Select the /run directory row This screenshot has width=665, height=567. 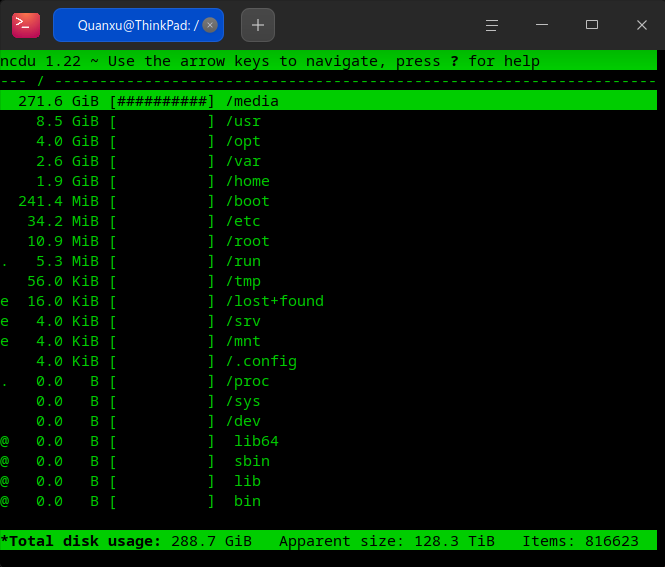329,261
